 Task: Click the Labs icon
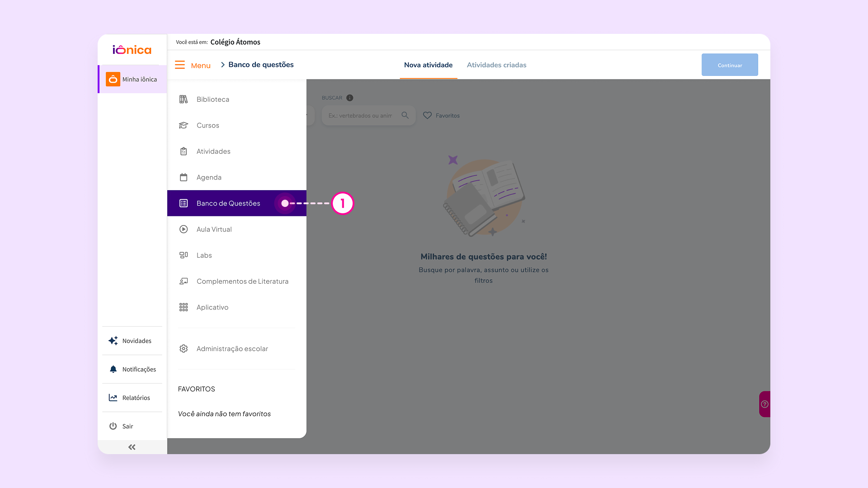(184, 255)
